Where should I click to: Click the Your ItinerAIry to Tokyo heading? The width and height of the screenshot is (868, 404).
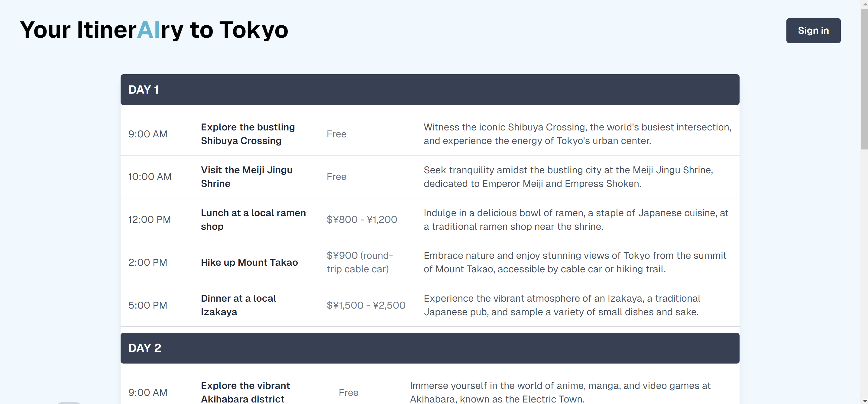(x=154, y=30)
